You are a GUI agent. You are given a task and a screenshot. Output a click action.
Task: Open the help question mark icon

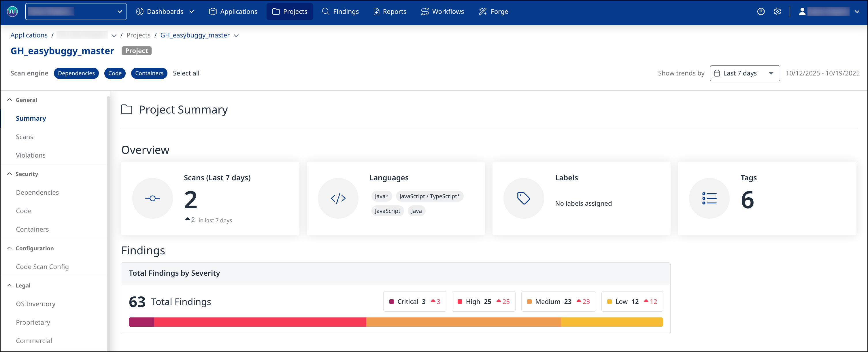pyautogui.click(x=761, y=12)
